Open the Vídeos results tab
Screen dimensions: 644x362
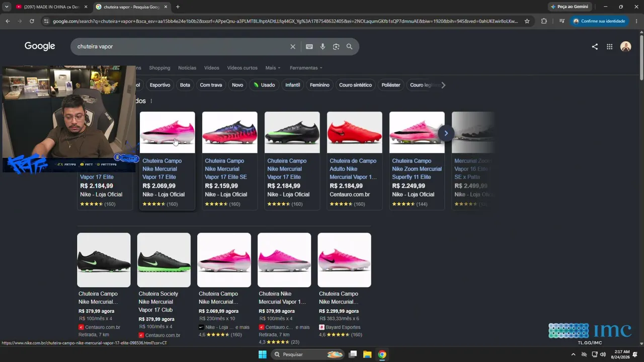click(211, 68)
